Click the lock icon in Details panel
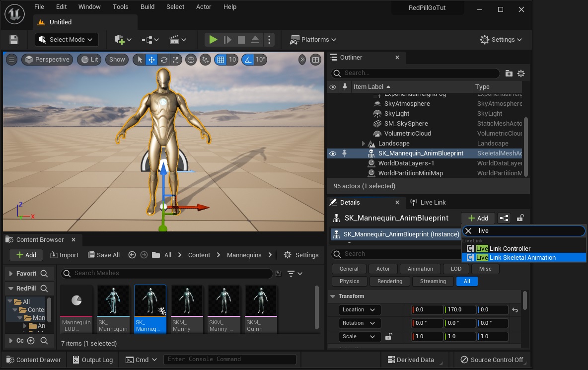Image resolution: width=588 pixels, height=370 pixels. click(x=520, y=218)
